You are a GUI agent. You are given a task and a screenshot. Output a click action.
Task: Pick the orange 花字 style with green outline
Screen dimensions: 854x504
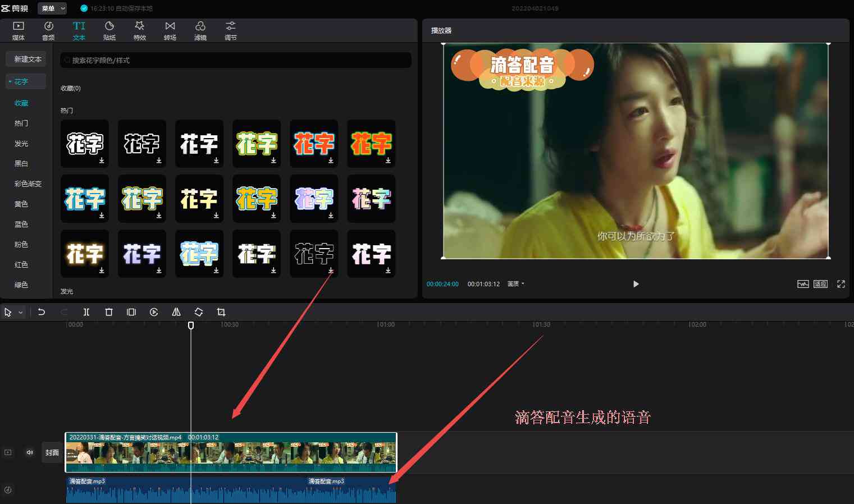[371, 144]
